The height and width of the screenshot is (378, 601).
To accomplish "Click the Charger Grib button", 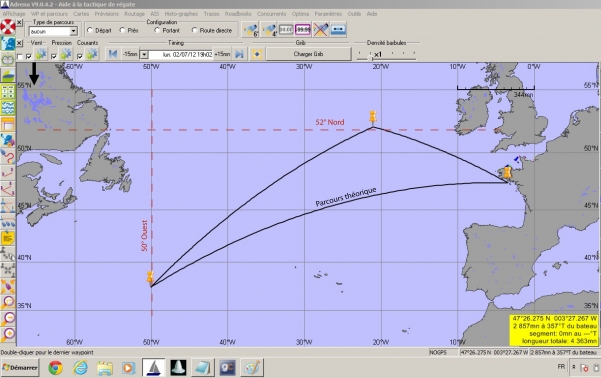I will coord(309,54).
